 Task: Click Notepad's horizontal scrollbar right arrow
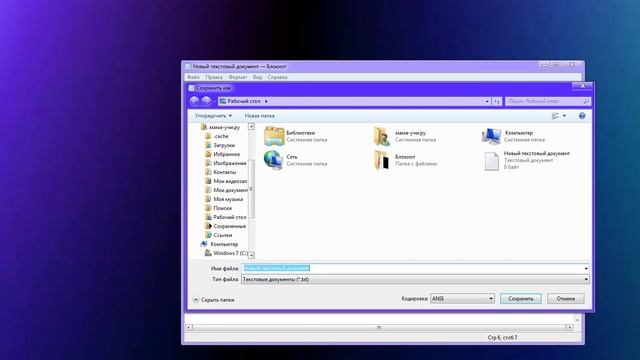pos(569,327)
